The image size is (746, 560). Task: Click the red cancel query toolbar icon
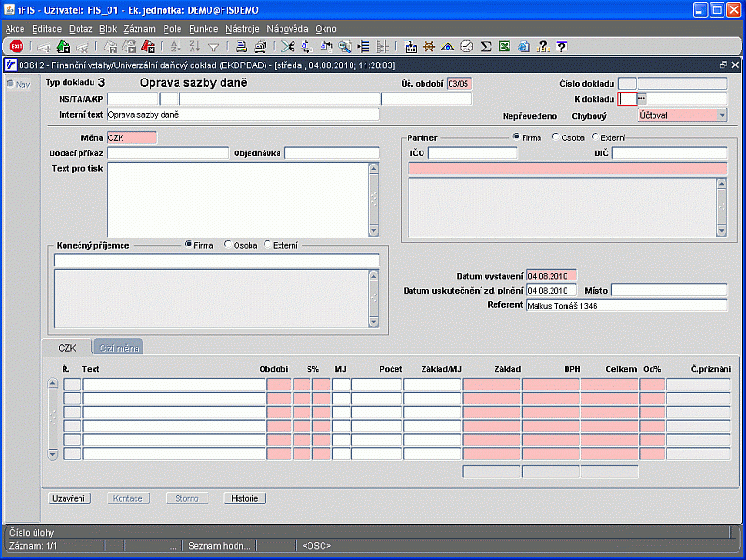tap(149, 47)
